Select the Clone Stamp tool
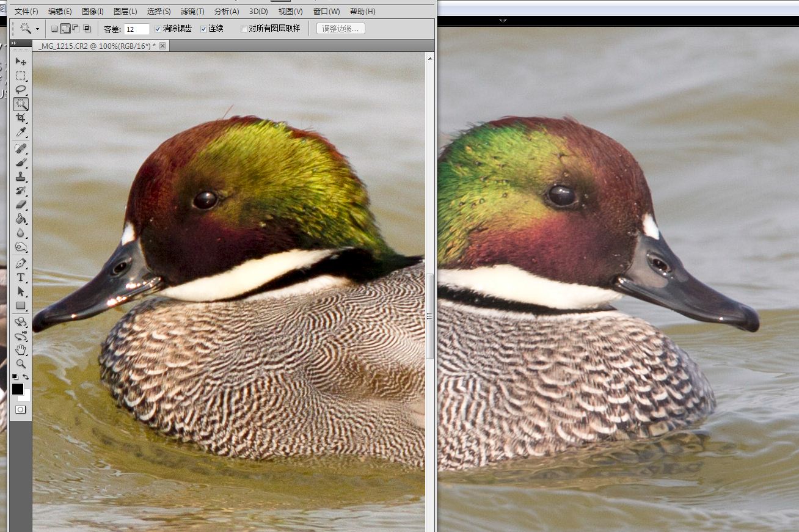 click(21, 177)
